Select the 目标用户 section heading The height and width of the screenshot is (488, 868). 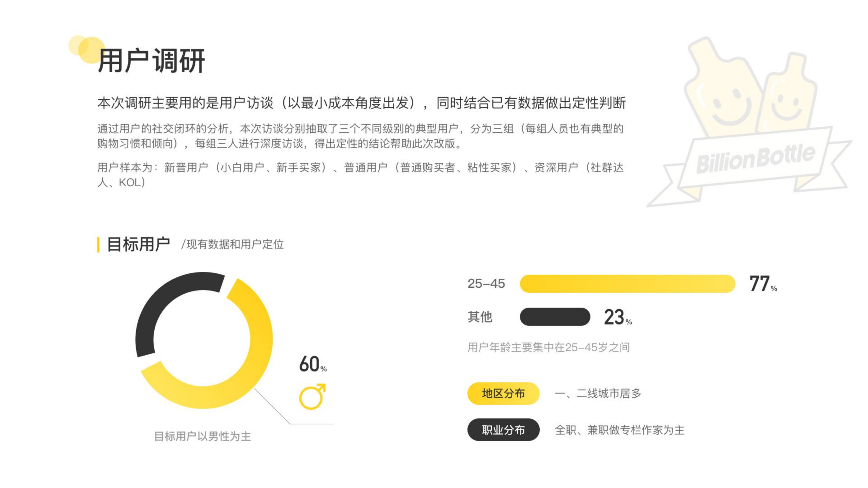point(138,244)
